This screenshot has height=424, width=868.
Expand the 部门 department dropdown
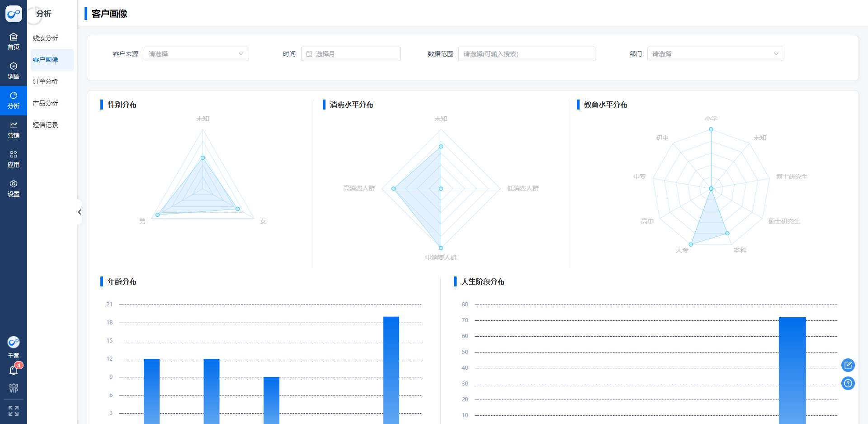(715, 54)
